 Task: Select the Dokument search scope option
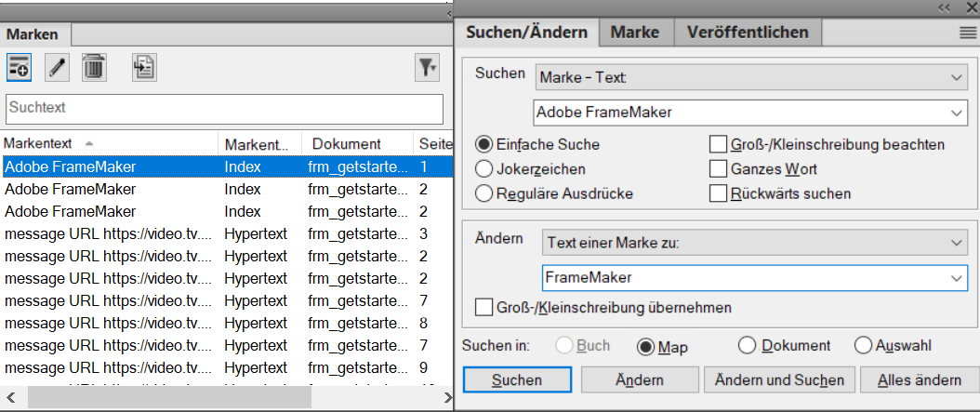coord(748,346)
